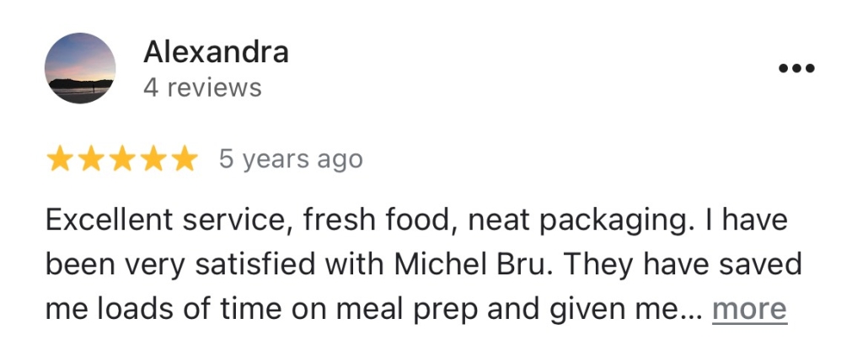The width and height of the screenshot is (868, 356).
Task: Click the "5 years ago" timestamp
Action: 291,159
